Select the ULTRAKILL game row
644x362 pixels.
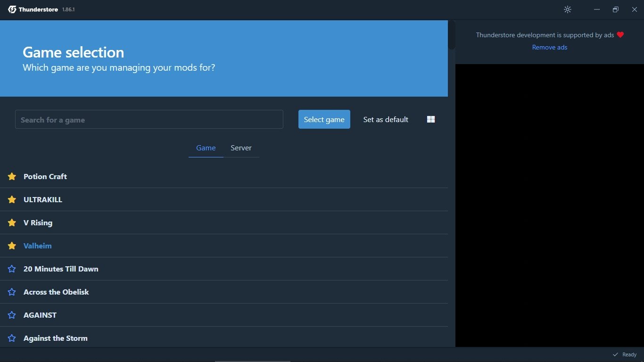pos(224,199)
